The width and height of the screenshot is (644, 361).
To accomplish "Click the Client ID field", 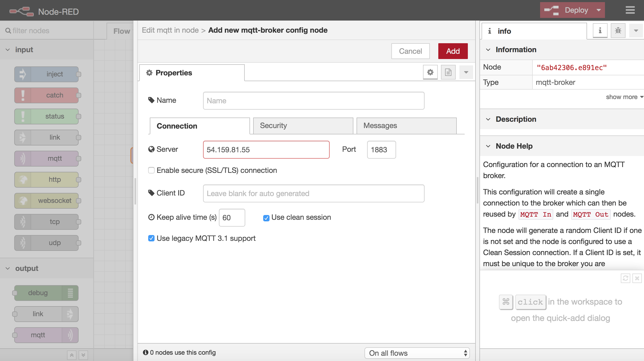I will (x=314, y=193).
